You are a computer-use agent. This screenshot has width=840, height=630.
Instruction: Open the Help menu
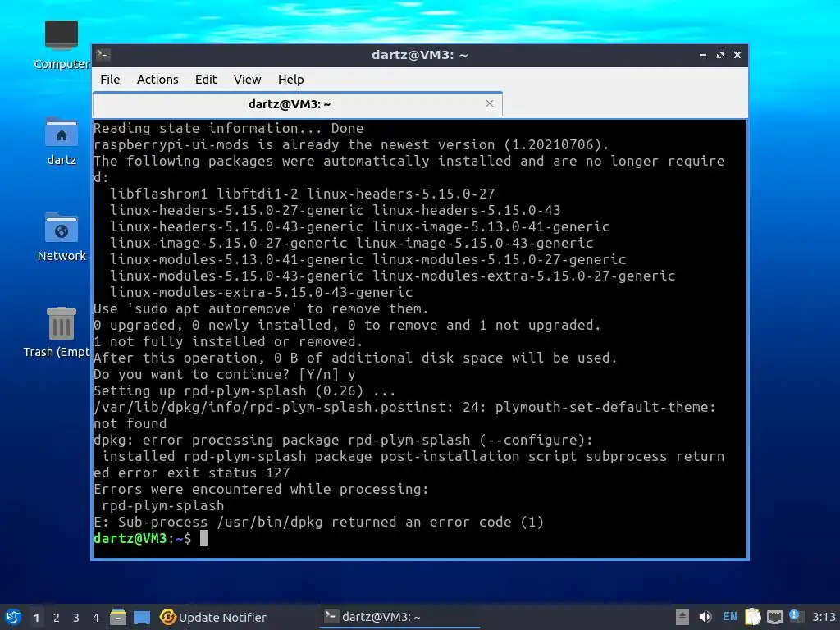pos(291,80)
